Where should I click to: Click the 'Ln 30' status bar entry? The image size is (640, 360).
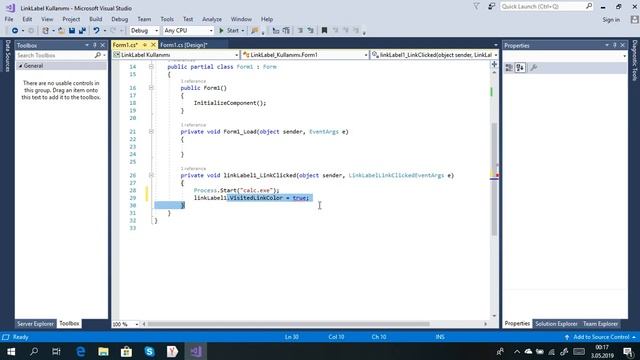[292, 337]
